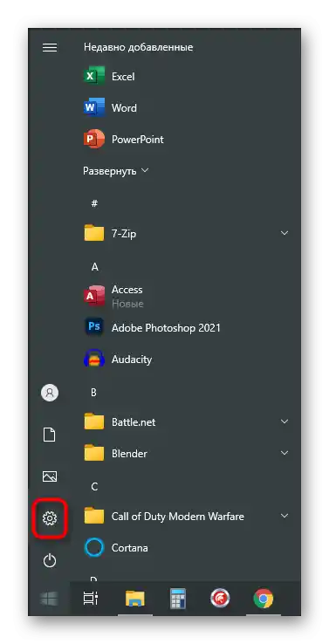The image size is (329, 644).
Task: Click the user account avatar
Action: [50, 393]
